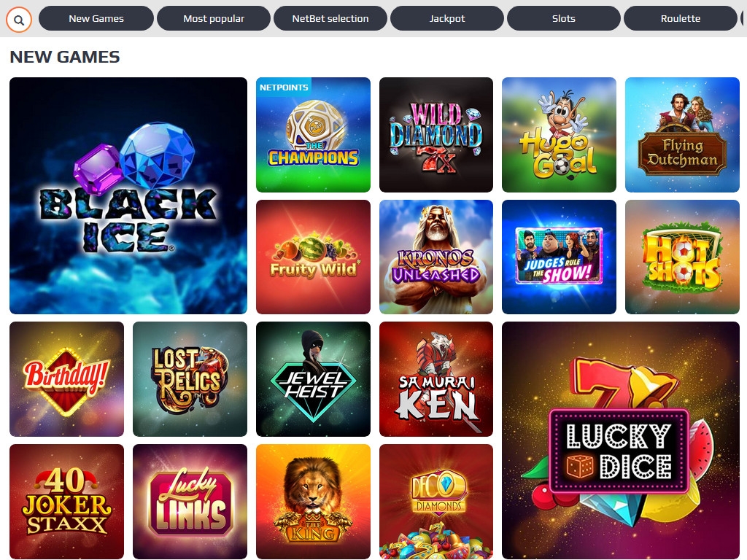Select the Flying Dutchman game

coord(682,135)
